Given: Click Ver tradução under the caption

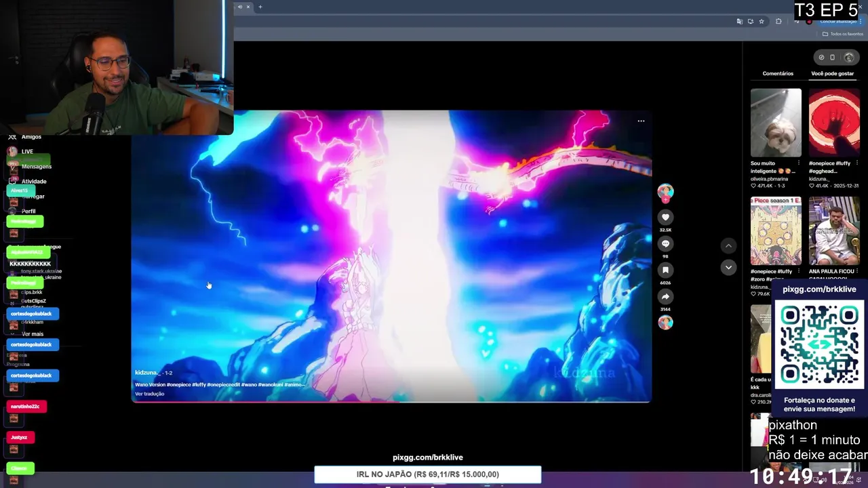Looking at the screenshot, I should 149,394.
